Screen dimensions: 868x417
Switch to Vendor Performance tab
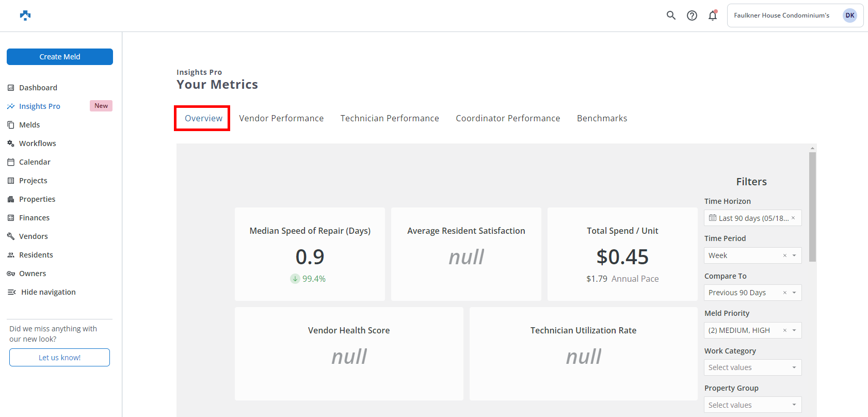click(x=281, y=118)
